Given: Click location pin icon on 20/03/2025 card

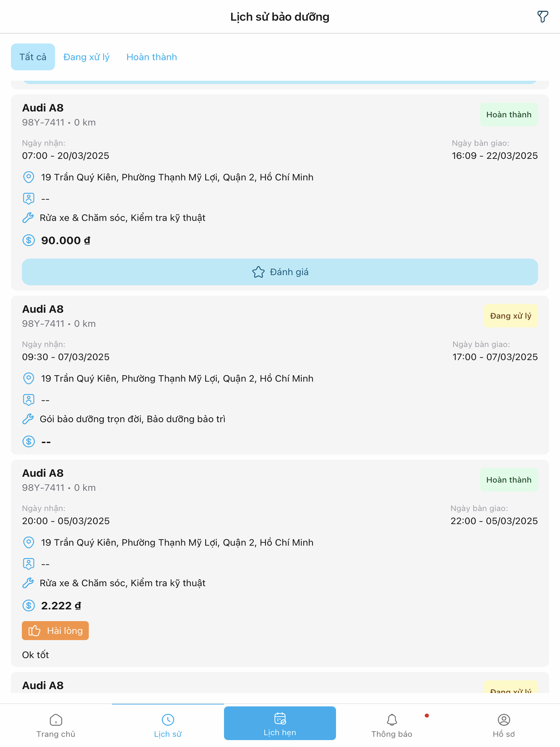Looking at the screenshot, I should 29,177.
